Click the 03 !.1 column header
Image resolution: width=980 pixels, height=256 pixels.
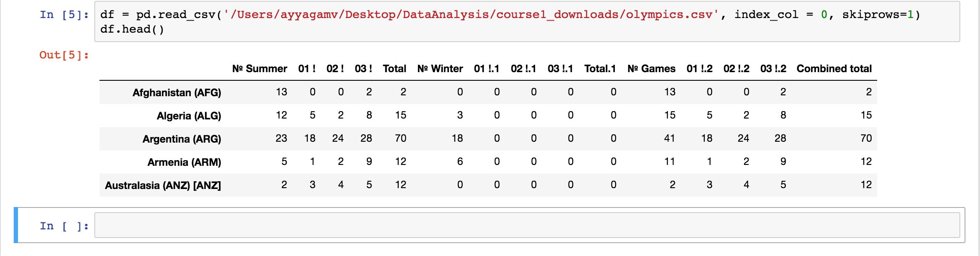point(560,69)
